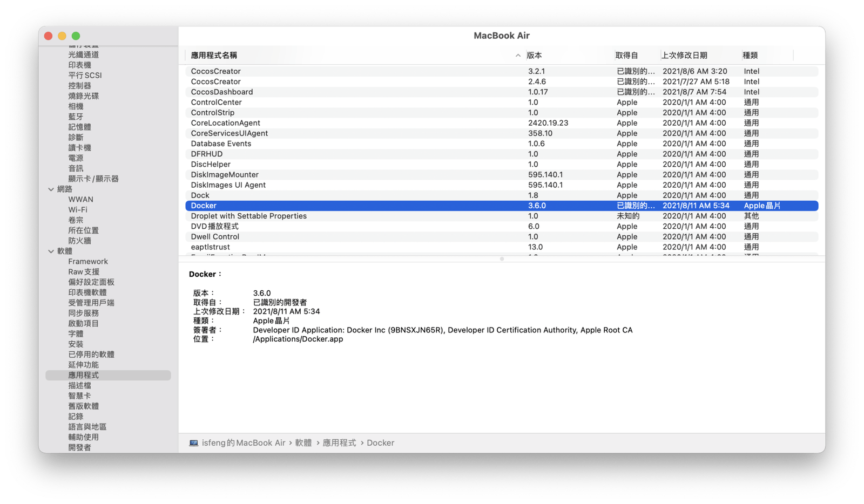Image resolution: width=864 pixels, height=504 pixels.
Task: Open 藍牙 in the sidebar
Action: (76, 117)
